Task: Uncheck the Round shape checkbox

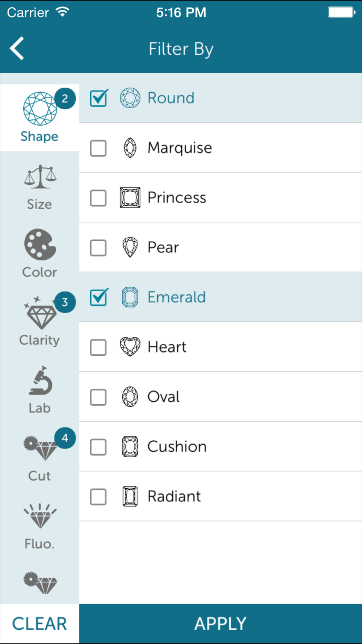Action: pos(98,98)
